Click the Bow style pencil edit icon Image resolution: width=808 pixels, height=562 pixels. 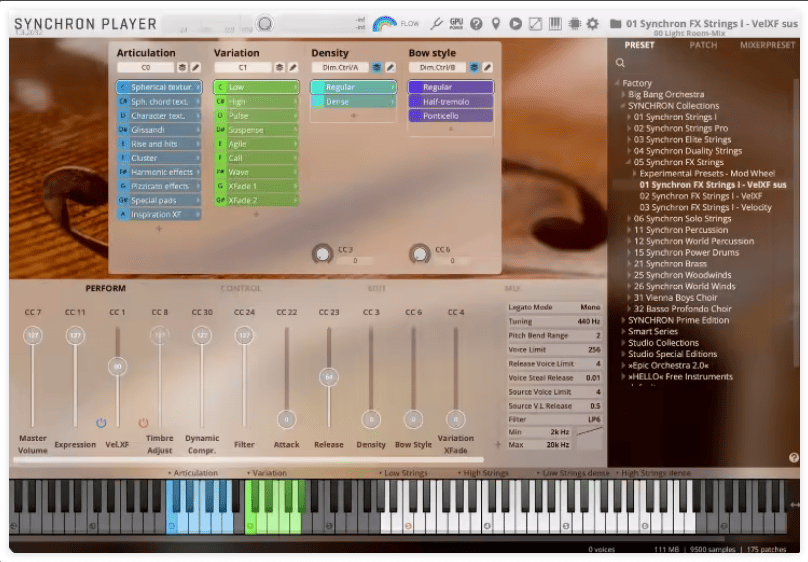(487, 67)
